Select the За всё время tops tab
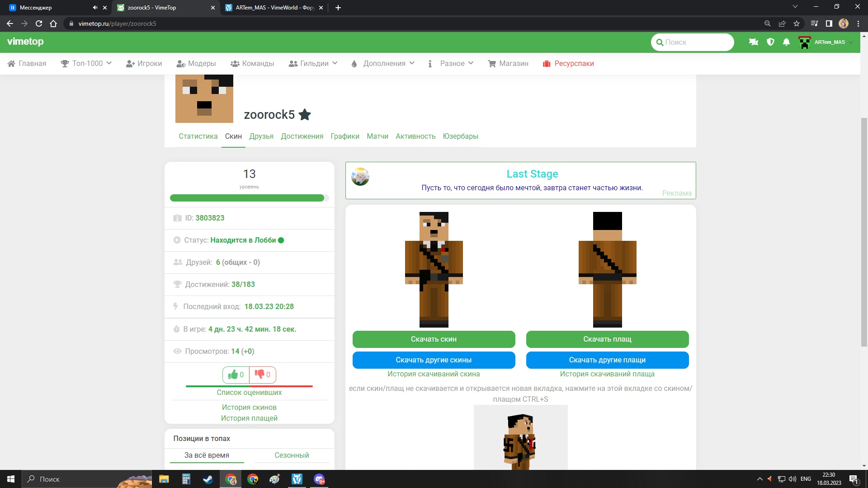The width and height of the screenshot is (868, 488). pos(207,455)
